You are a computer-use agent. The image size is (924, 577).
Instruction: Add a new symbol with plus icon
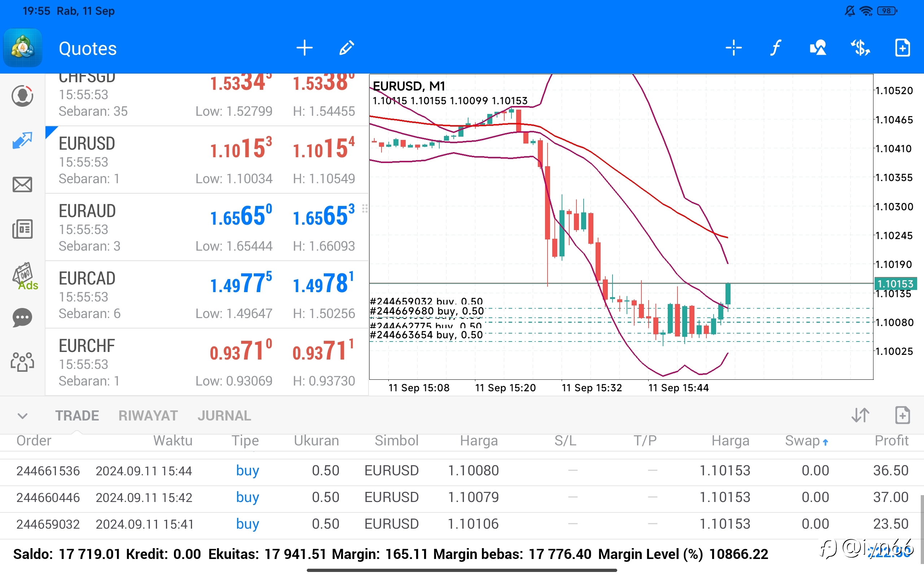[304, 48]
